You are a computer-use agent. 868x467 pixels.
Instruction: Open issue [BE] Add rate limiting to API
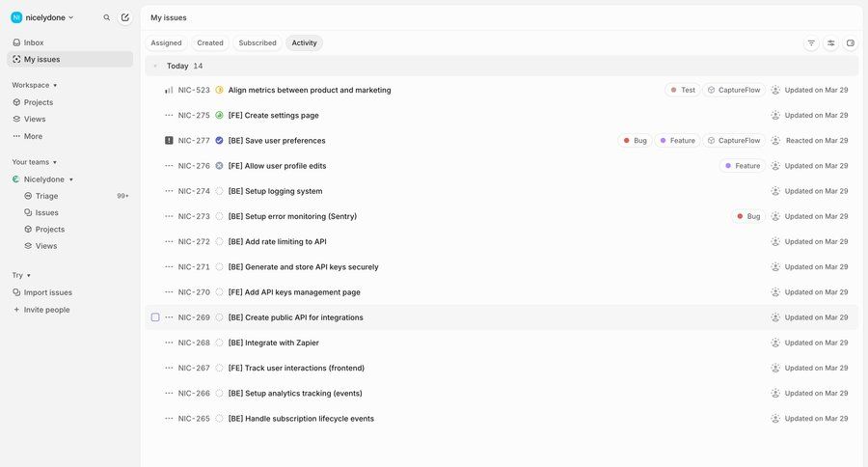tap(278, 241)
